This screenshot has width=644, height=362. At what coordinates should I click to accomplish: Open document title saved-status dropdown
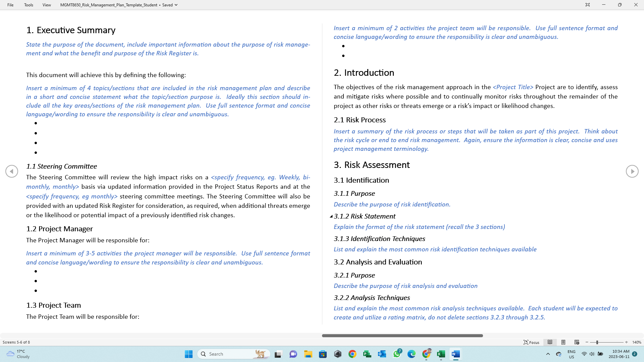coord(176,5)
